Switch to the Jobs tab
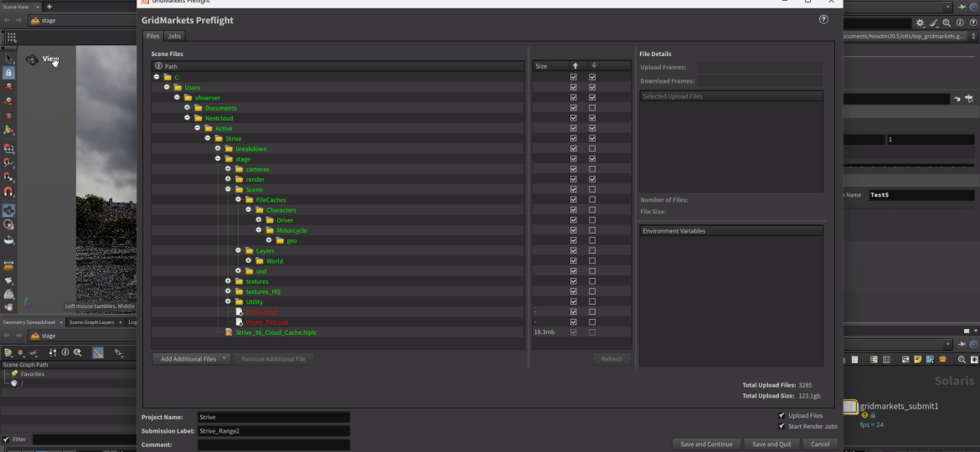980x452 pixels. click(x=174, y=36)
